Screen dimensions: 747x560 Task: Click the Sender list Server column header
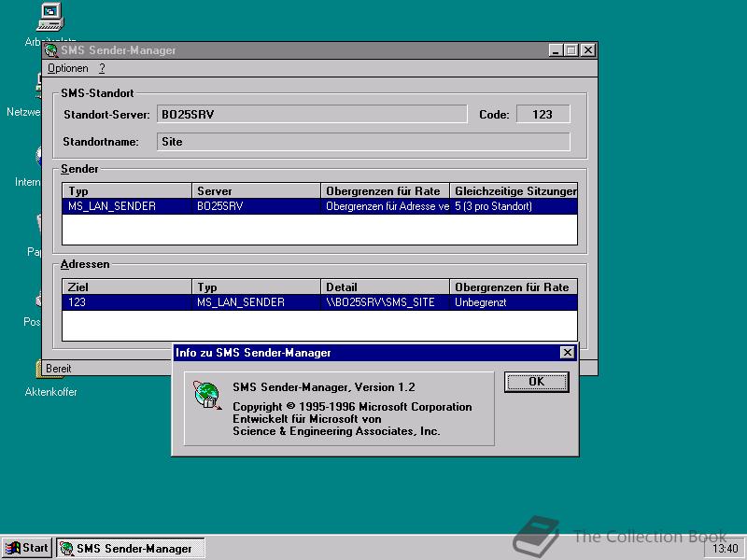[256, 191]
